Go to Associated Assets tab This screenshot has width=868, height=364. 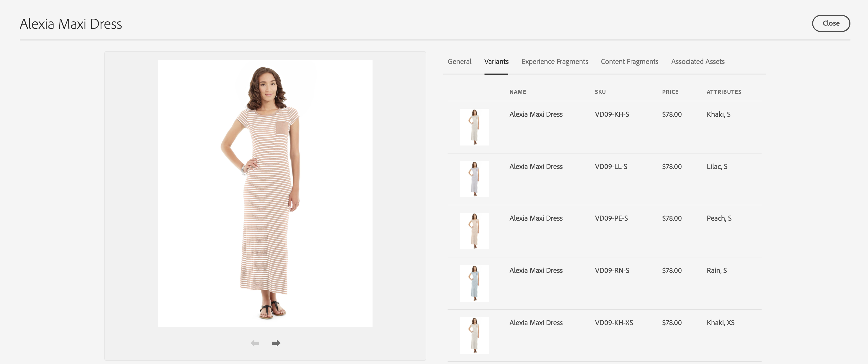[x=697, y=61]
